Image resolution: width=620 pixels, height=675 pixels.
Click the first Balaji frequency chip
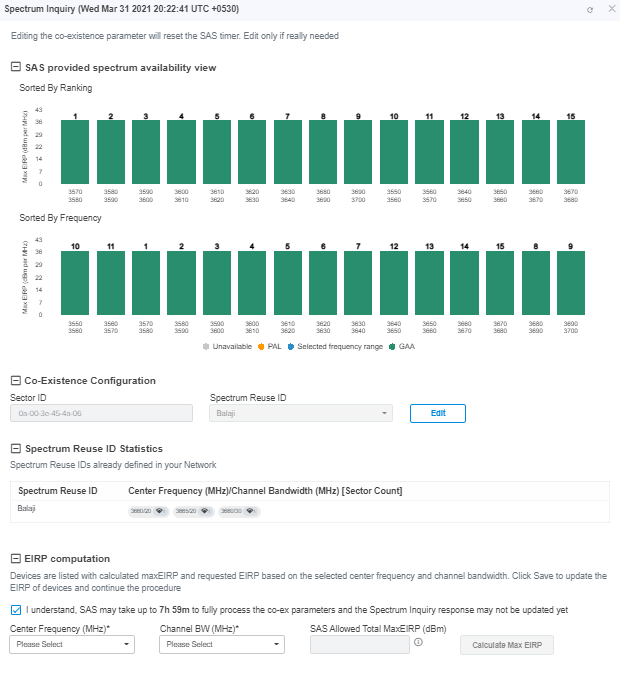click(146, 511)
